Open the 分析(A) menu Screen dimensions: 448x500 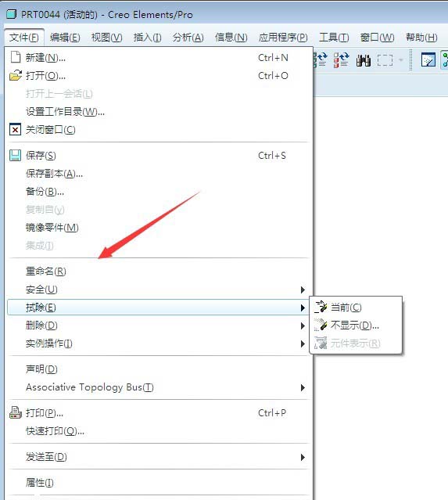click(x=188, y=38)
